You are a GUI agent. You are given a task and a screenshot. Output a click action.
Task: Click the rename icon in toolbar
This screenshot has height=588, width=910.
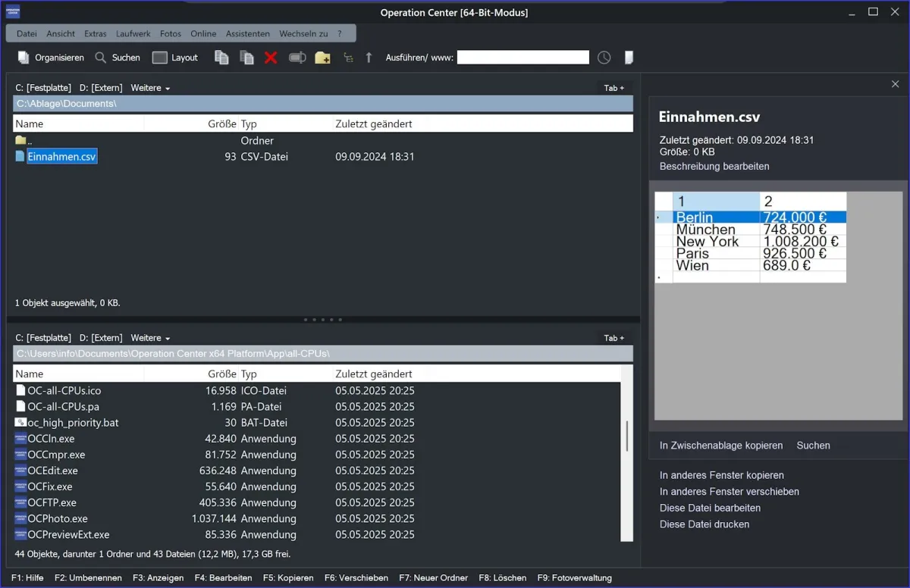tap(297, 58)
